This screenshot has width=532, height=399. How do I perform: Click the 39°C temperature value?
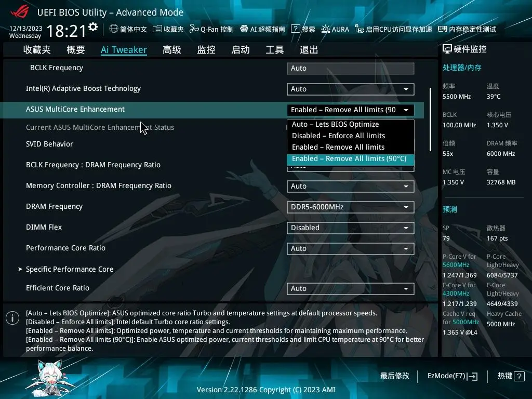pos(494,97)
